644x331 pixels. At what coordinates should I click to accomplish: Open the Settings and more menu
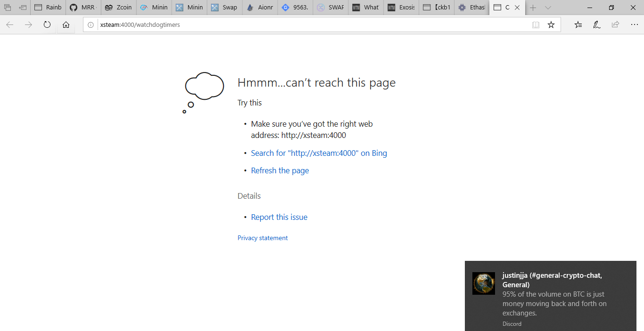(x=634, y=24)
